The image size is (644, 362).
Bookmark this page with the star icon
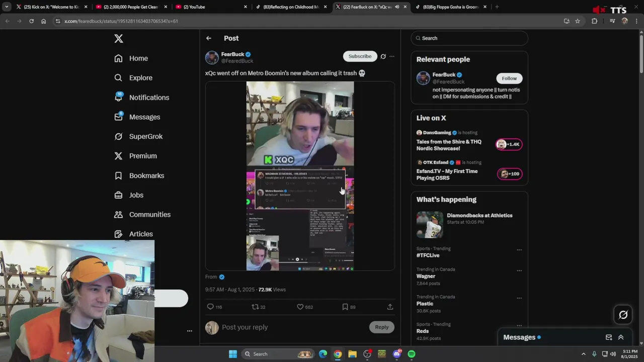578,21
